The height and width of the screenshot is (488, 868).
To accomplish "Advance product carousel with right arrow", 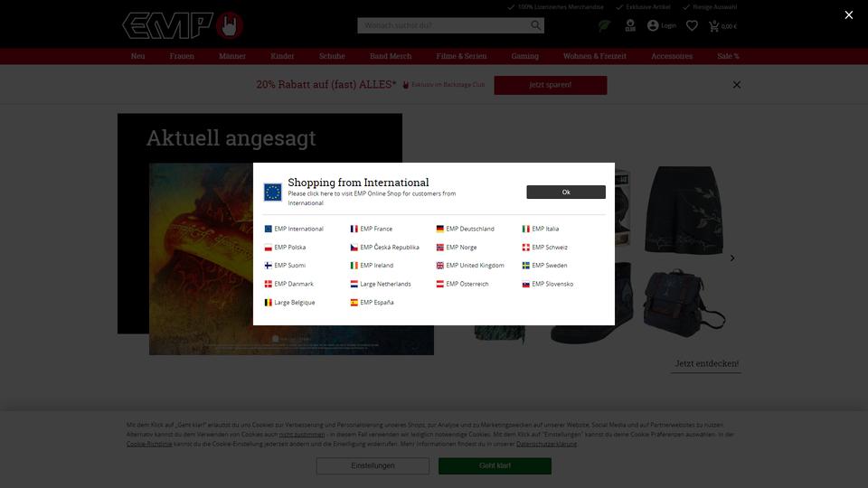I will [x=731, y=258].
